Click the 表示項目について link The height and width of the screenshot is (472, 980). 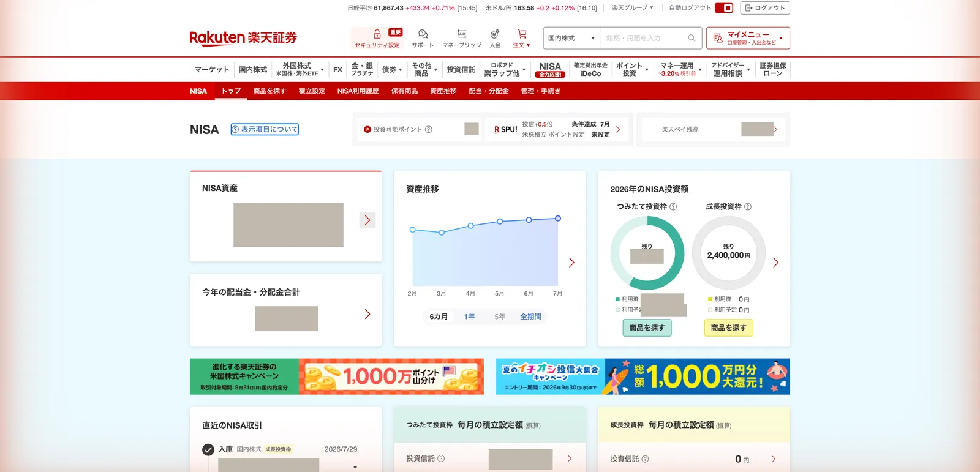[265, 129]
